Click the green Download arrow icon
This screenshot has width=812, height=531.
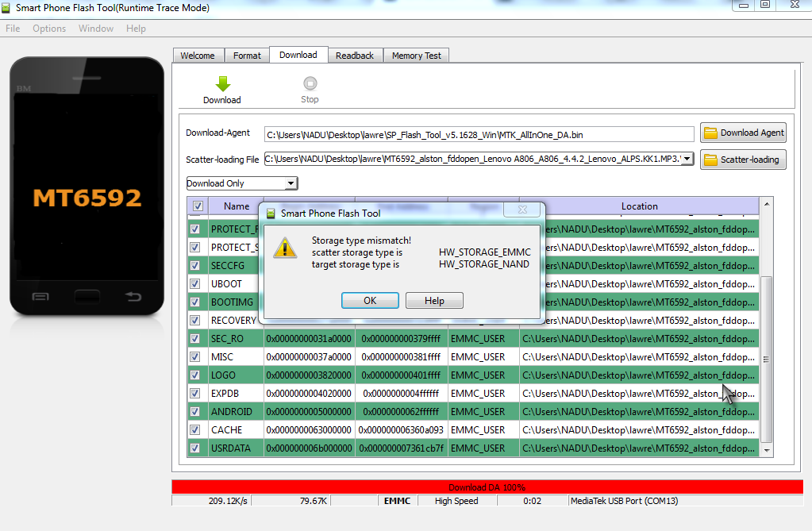pyautogui.click(x=222, y=83)
